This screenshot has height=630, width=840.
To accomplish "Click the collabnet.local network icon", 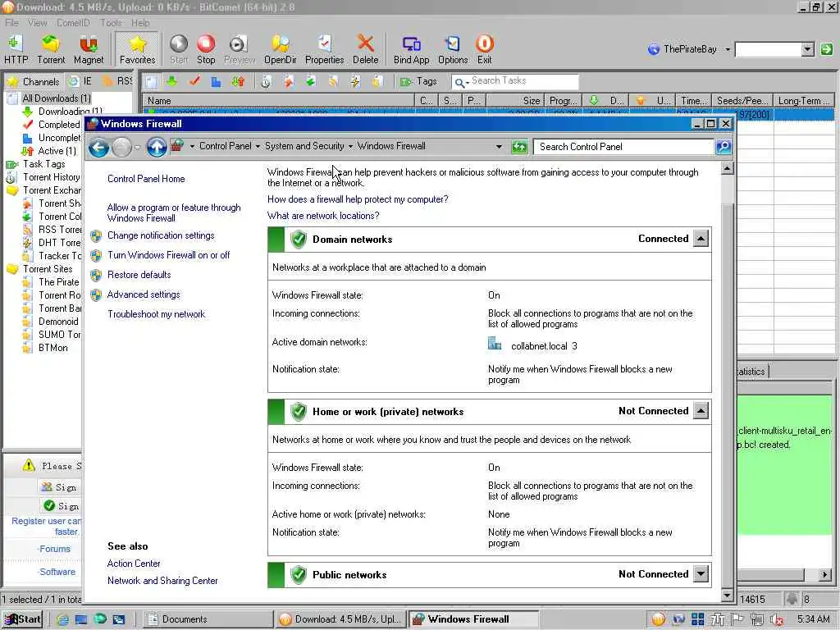I will coord(495,344).
